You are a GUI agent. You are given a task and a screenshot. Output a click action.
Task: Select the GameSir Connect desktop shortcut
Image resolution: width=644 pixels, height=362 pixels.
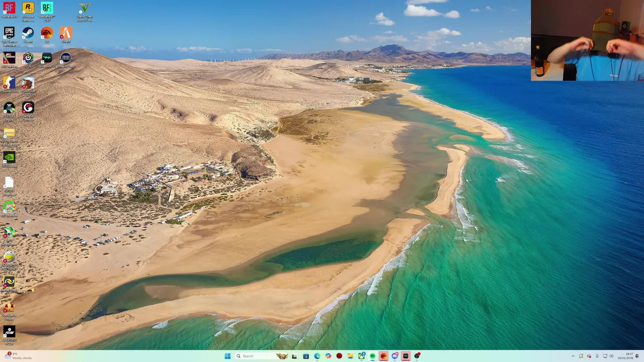28,111
